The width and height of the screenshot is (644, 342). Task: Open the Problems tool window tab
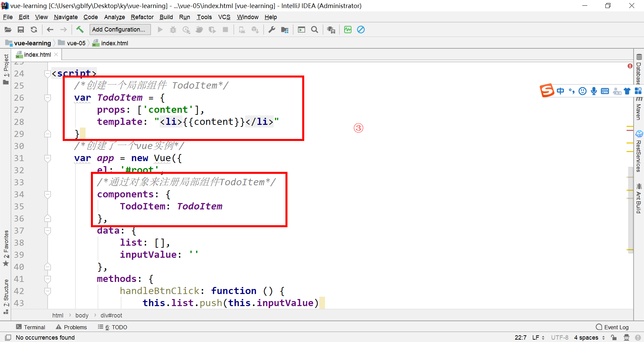pos(71,327)
